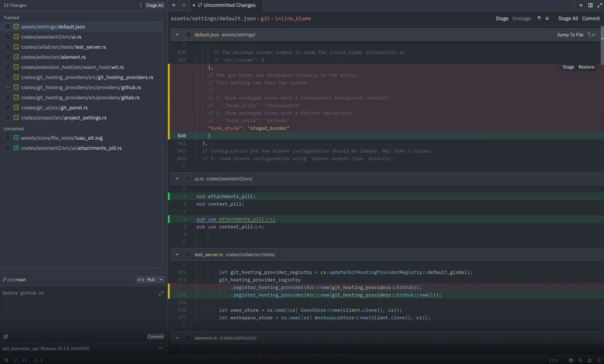Click the commit message input field

click(x=78, y=310)
